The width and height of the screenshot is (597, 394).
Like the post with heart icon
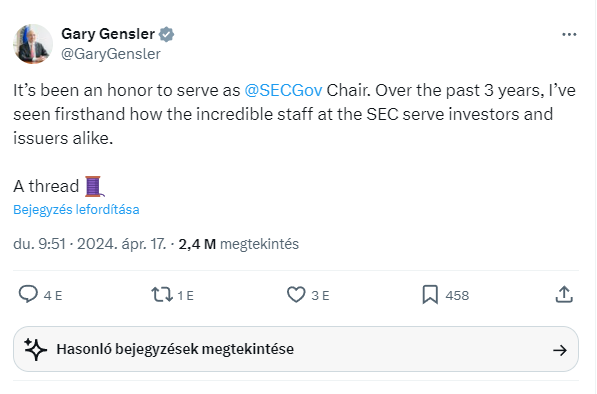[x=296, y=295]
